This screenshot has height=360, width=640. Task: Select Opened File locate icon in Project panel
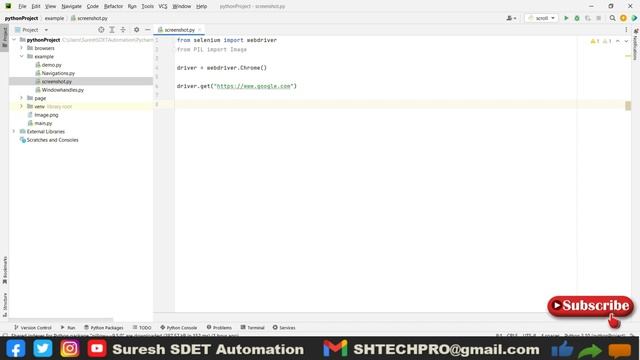point(101,30)
